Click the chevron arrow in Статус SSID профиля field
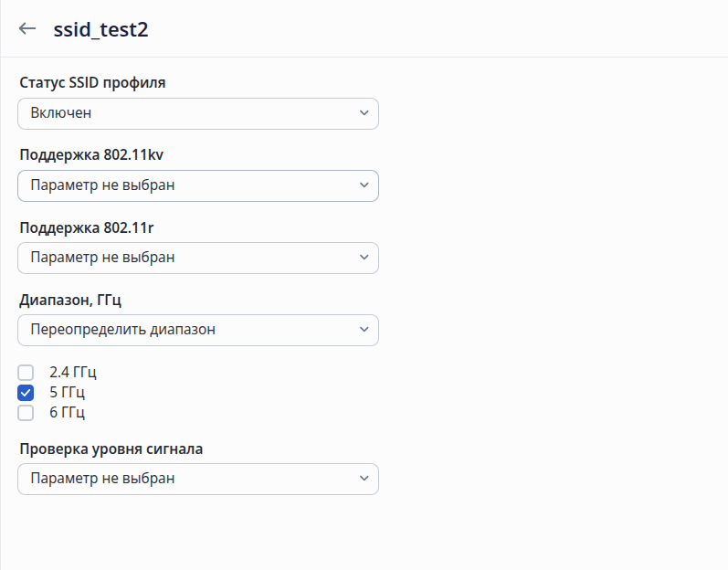The image size is (728, 570). tap(364, 112)
